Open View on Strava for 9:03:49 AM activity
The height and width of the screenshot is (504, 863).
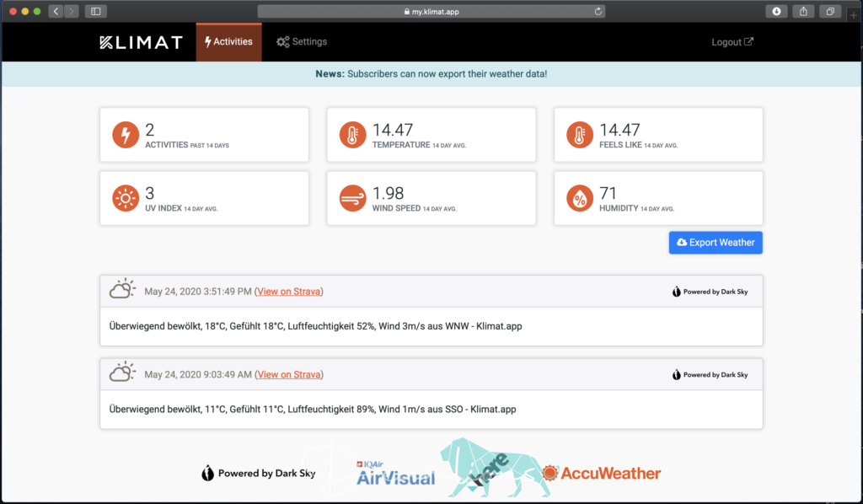[289, 374]
